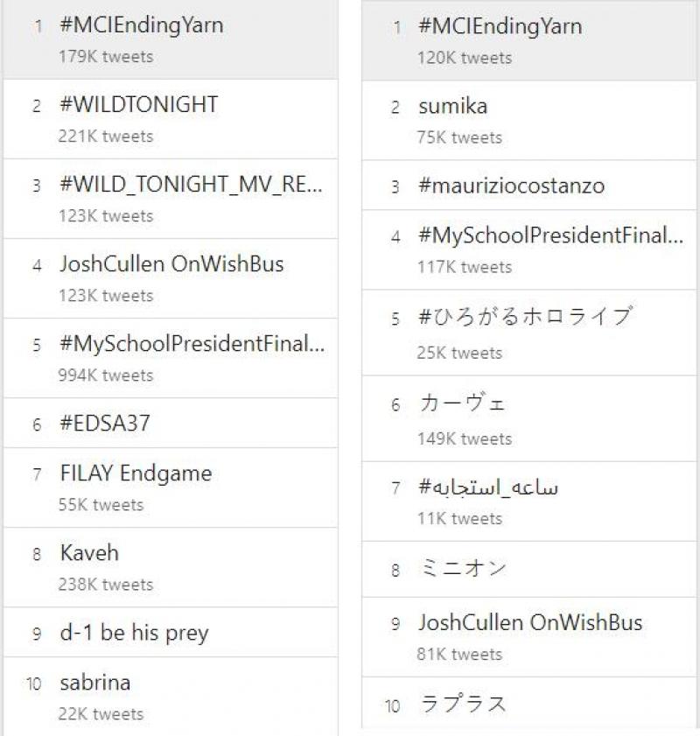700x736 pixels.
Task: Click #MySchoolPresidentFinal with 117K tweets
Action: (x=550, y=235)
